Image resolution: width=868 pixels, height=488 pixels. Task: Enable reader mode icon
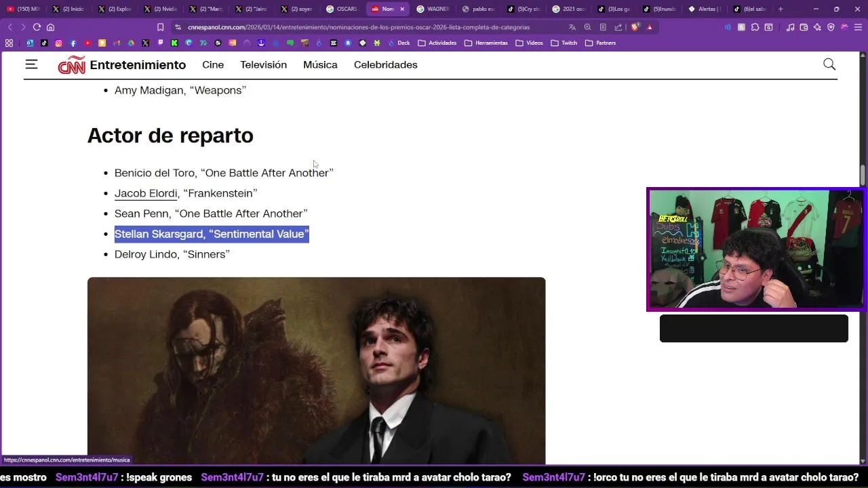coord(603,27)
